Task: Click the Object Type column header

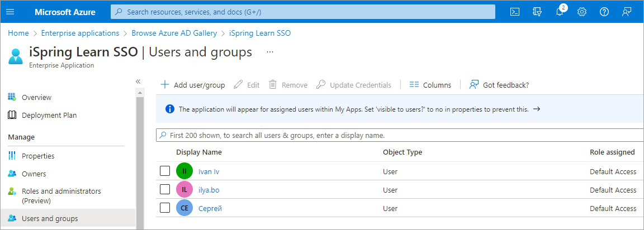Action: 402,152
